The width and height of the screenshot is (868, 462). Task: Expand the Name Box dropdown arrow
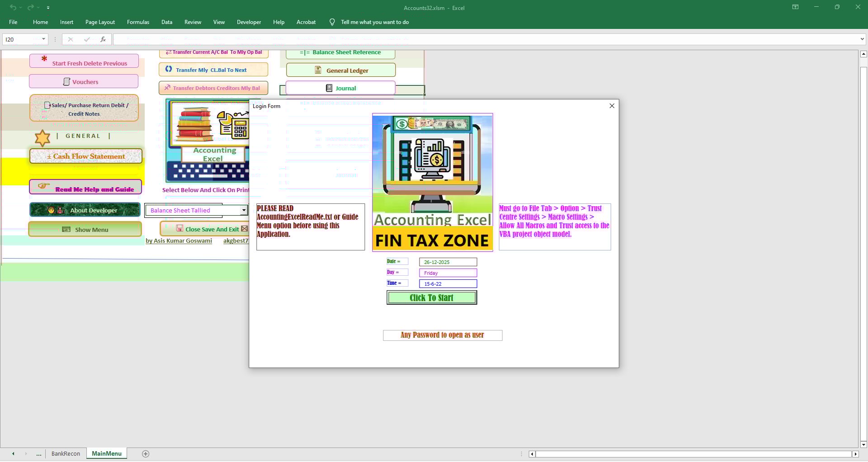pyautogui.click(x=43, y=39)
